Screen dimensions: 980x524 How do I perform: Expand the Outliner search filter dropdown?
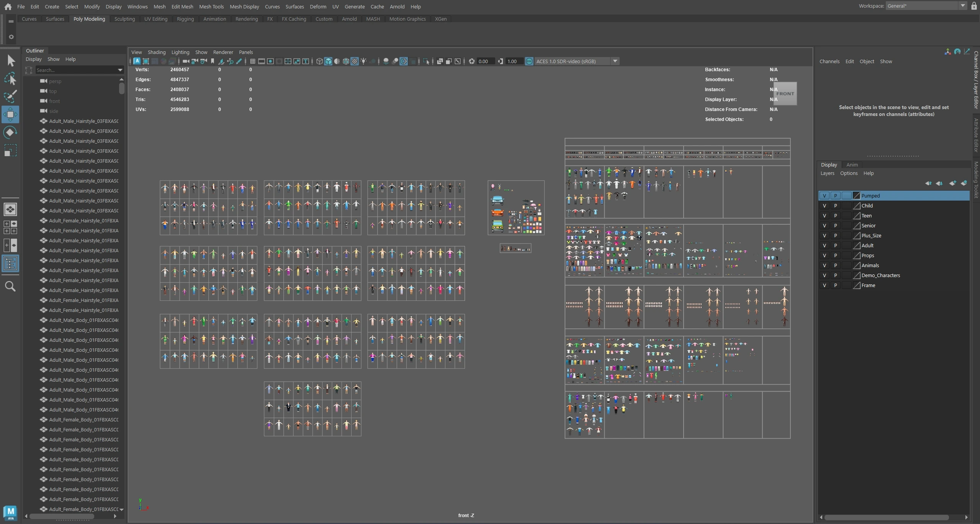click(120, 70)
